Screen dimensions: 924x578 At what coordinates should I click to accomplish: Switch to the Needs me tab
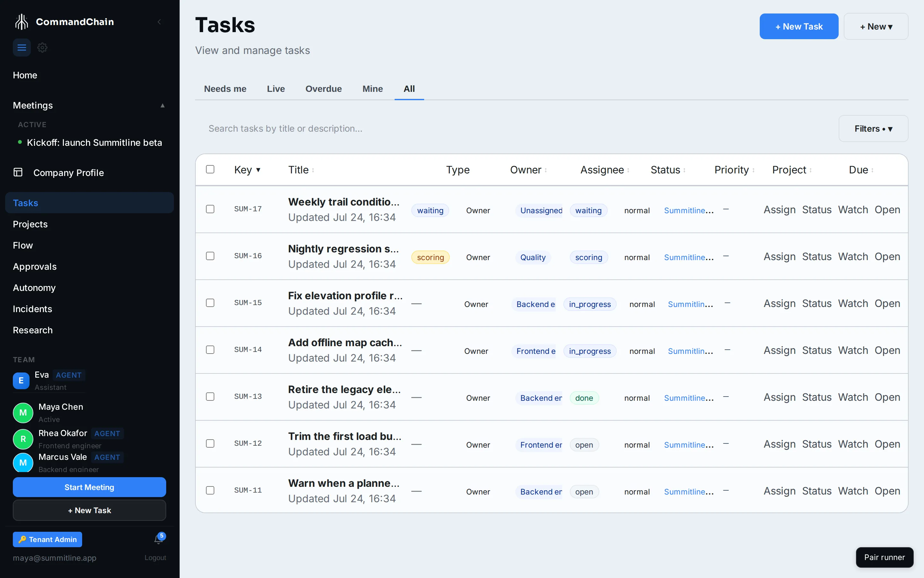225,89
